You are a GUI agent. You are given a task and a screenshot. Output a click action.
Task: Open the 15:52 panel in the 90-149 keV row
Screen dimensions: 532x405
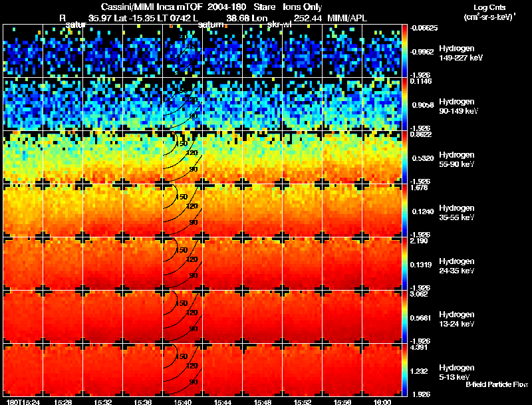(x=303, y=104)
